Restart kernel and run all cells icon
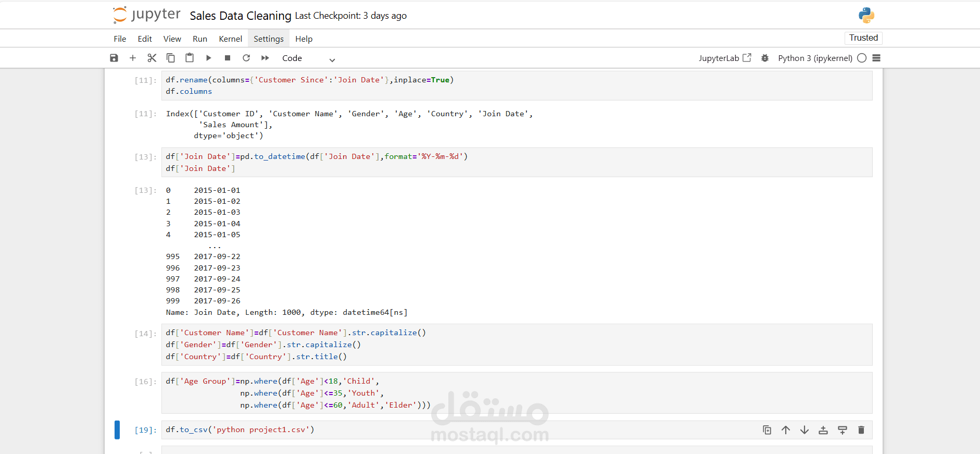The height and width of the screenshot is (454, 980). pyautogui.click(x=265, y=58)
